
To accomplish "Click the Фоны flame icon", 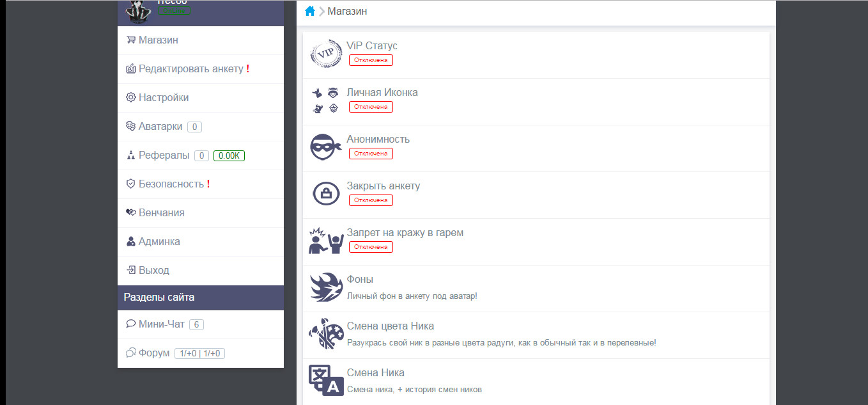I will coord(326,287).
